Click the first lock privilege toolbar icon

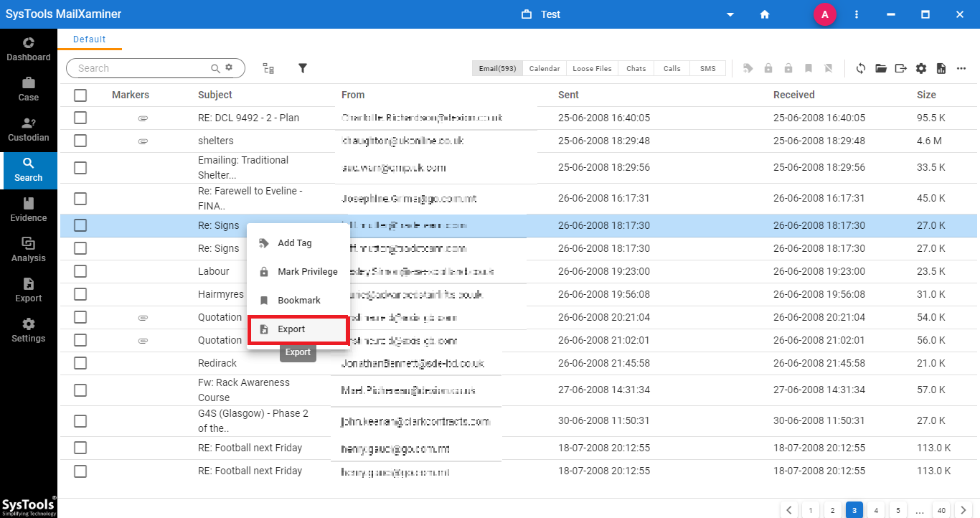[768, 68]
